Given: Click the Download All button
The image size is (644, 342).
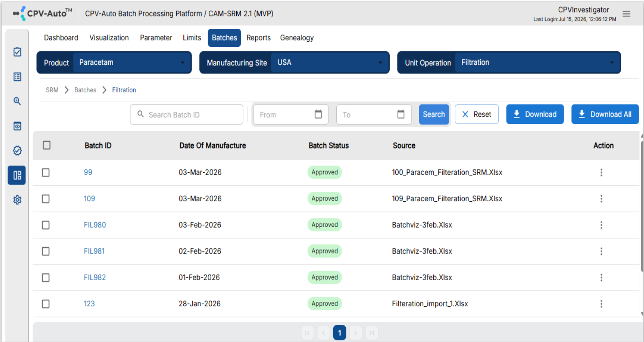Looking at the screenshot, I should (605, 114).
